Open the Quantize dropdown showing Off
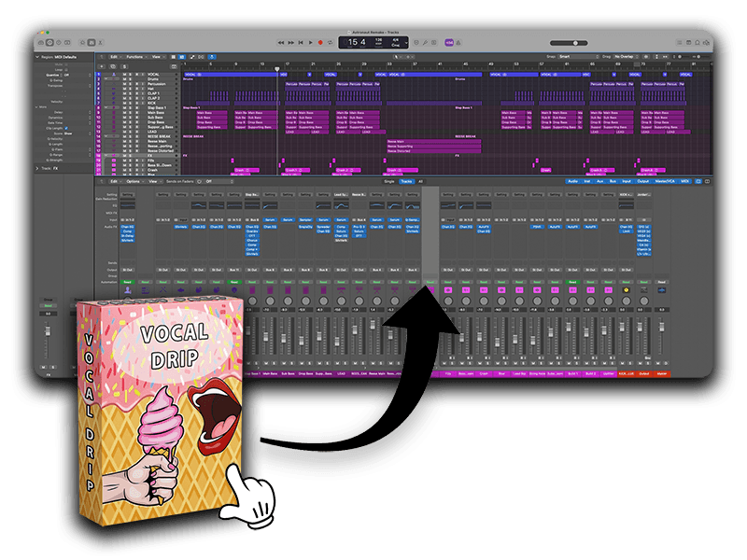This screenshot has height=560, width=747. click(64, 75)
